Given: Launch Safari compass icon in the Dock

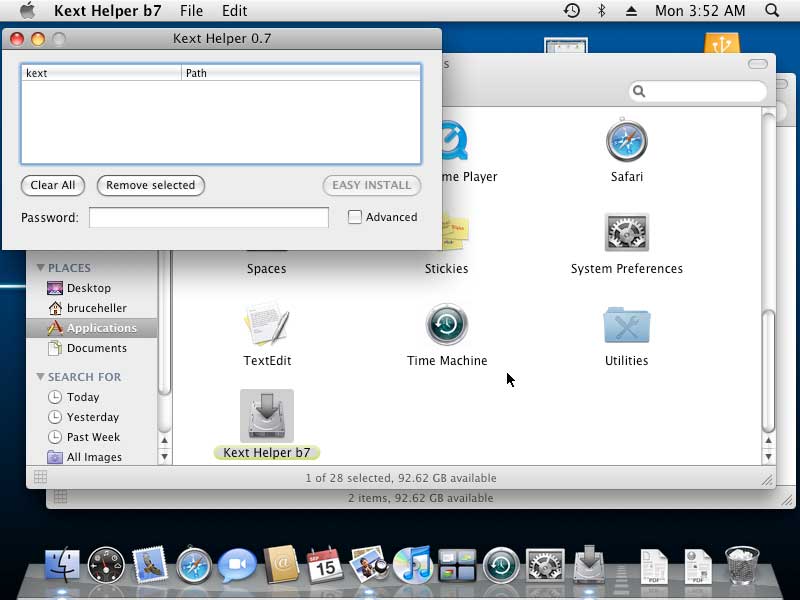Looking at the screenshot, I should pyautogui.click(x=193, y=565).
